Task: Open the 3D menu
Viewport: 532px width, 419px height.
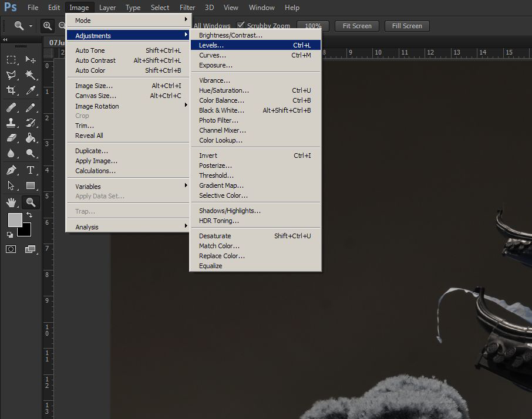Action: tap(209, 8)
